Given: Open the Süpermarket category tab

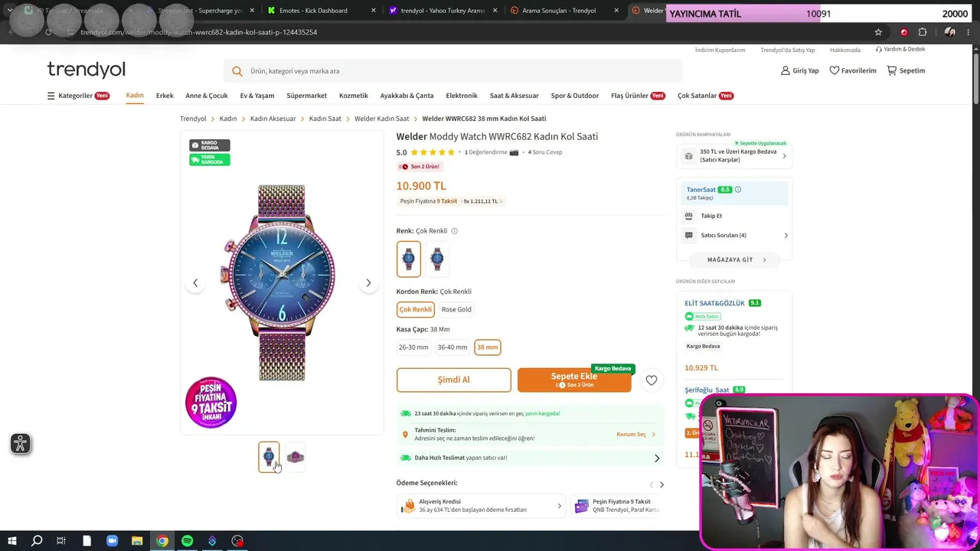Looking at the screenshot, I should pyautogui.click(x=306, y=96).
